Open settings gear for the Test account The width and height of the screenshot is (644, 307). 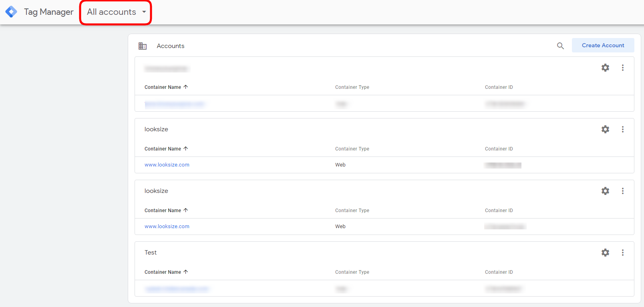click(605, 253)
